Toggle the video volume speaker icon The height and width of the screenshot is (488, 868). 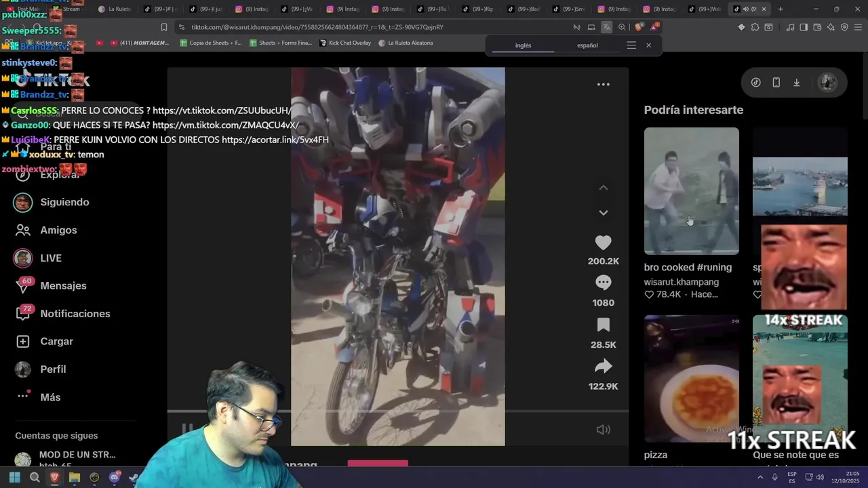tap(603, 430)
